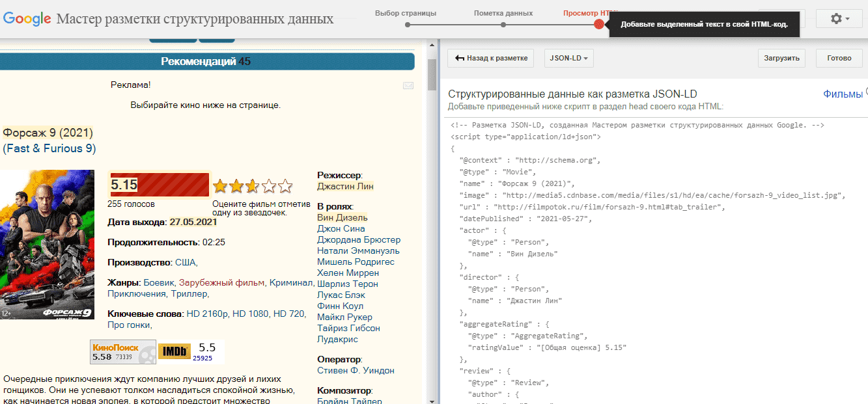
Task: Select the Выбор страницы step label
Action: click(406, 13)
